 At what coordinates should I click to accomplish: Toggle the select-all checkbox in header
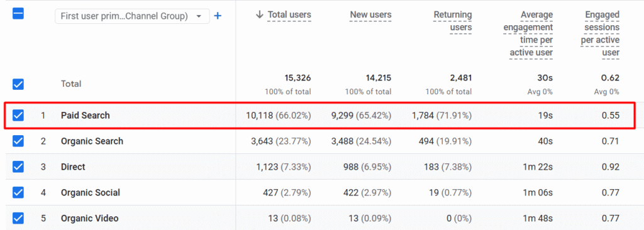click(18, 14)
